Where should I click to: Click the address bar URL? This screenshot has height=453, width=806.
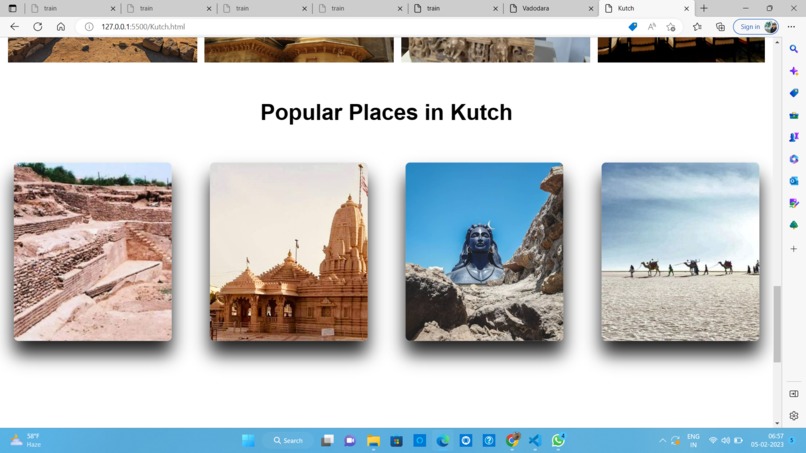(143, 27)
